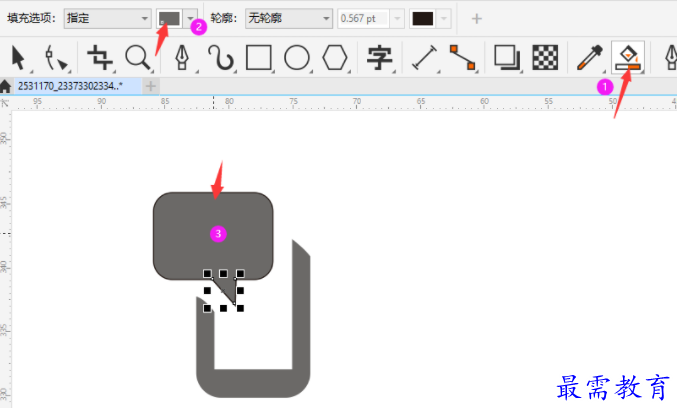Click the black outline color swatch
Viewport: 678px width, 419px height.
[x=423, y=19]
